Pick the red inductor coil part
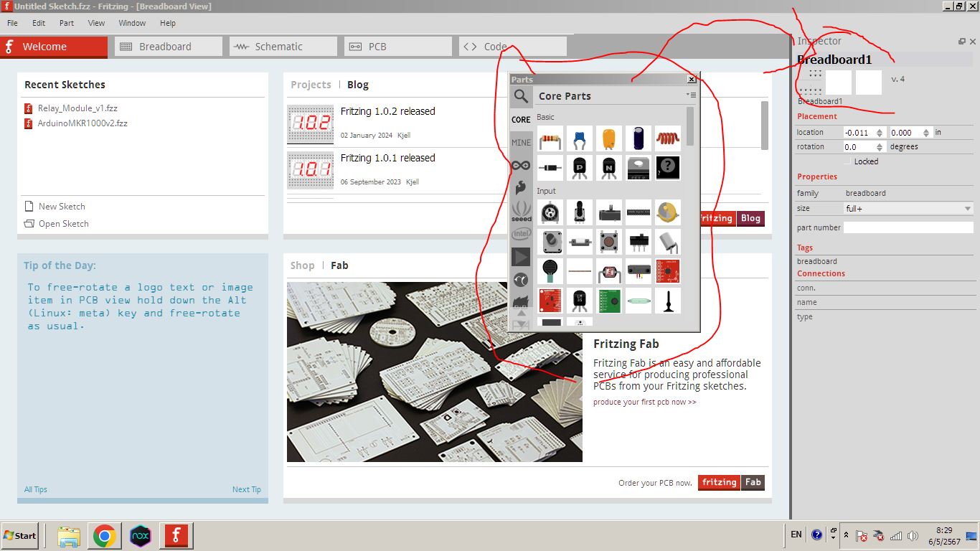This screenshot has height=551, width=980. point(668,138)
